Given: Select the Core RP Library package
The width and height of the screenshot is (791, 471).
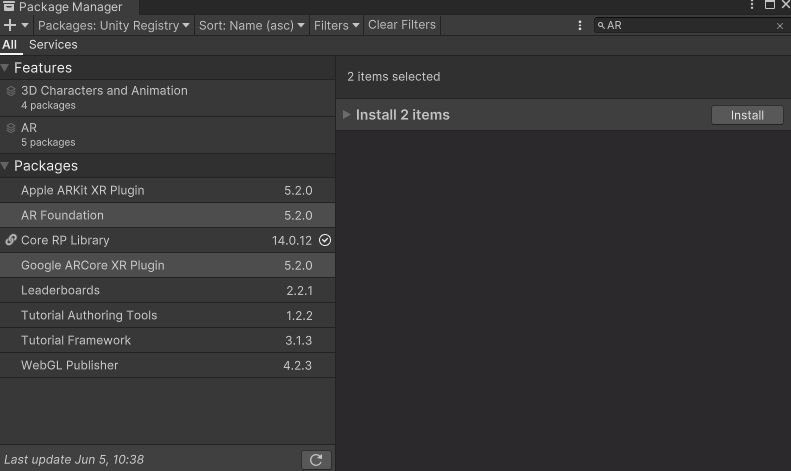Looking at the screenshot, I should [x=167, y=240].
